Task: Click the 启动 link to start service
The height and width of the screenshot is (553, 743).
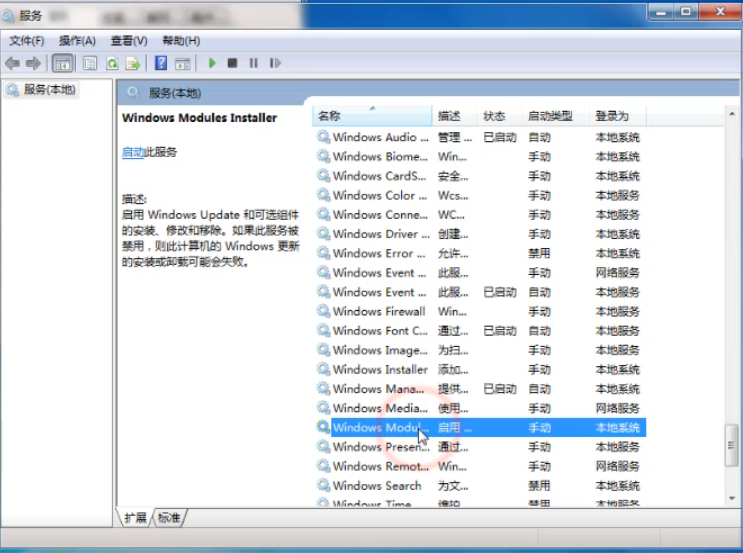Action: tap(133, 152)
